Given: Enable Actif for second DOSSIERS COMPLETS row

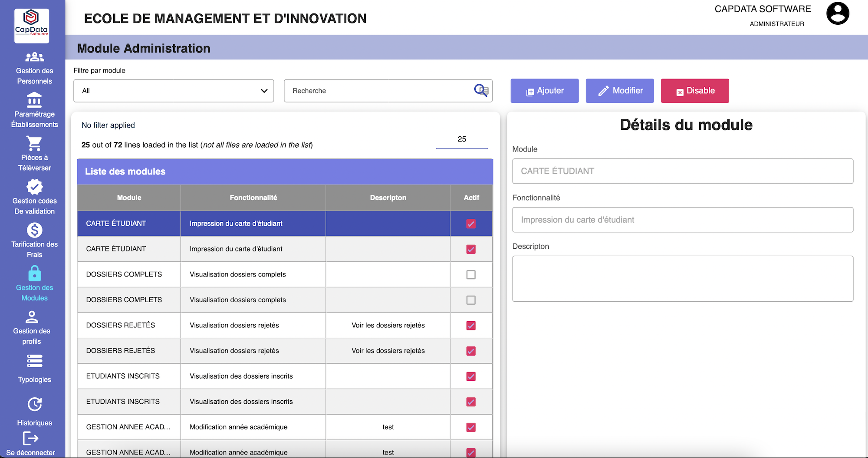Looking at the screenshot, I should coord(471,300).
